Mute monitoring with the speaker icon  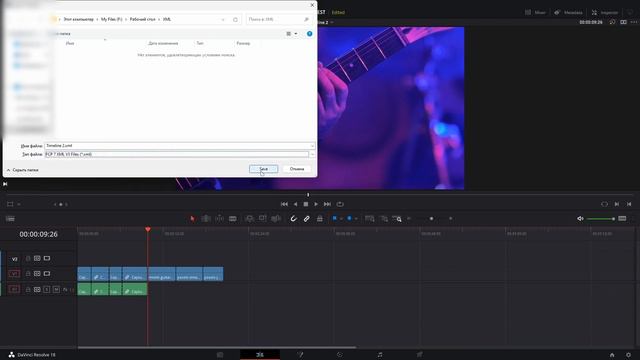pyautogui.click(x=580, y=219)
